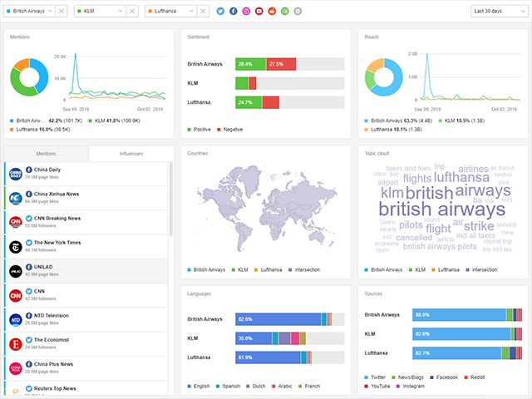Viewport: 532px width, 399px height.
Task: Click the influencers list scrollbar
Action: coord(171,199)
